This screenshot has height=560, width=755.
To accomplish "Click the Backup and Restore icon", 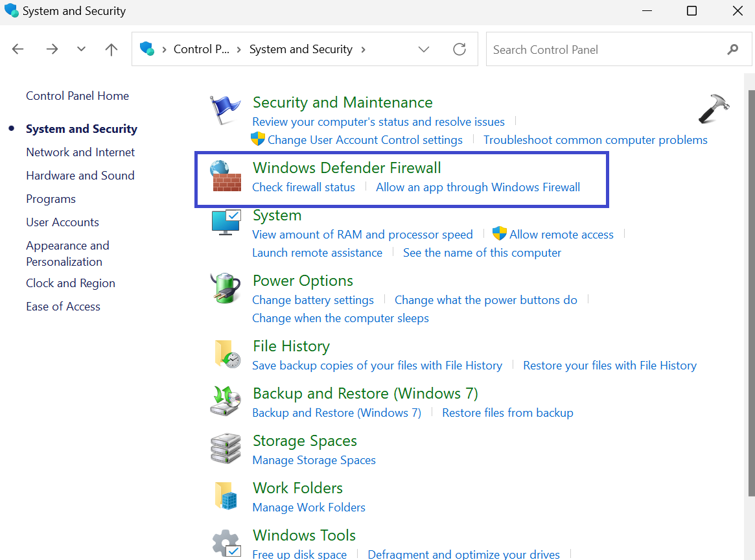I will click(x=225, y=401).
